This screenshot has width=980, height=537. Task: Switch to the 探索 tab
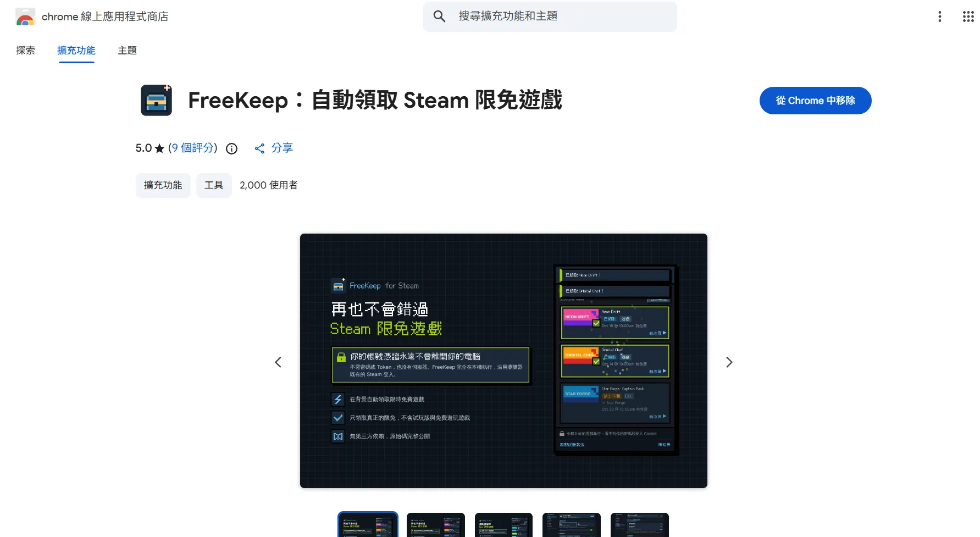[x=25, y=51]
